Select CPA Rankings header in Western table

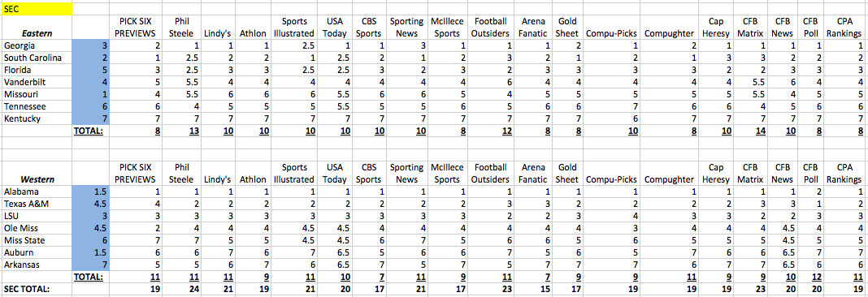pyautogui.click(x=844, y=173)
